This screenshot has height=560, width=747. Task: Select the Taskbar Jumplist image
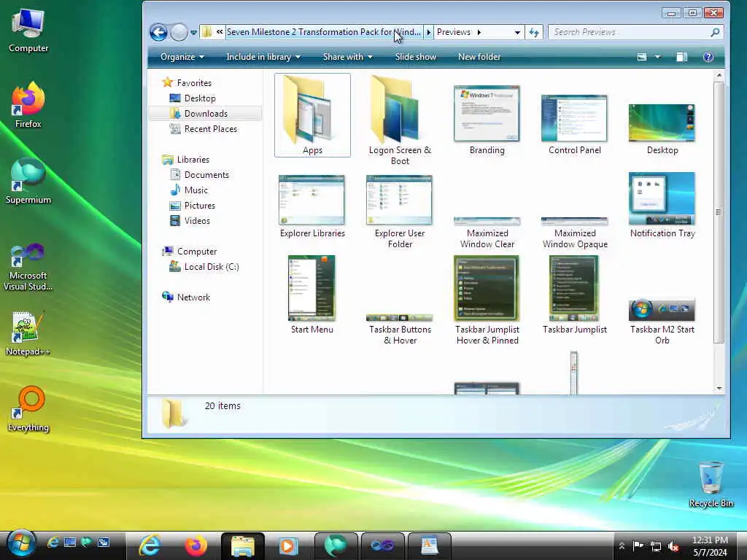tap(575, 295)
